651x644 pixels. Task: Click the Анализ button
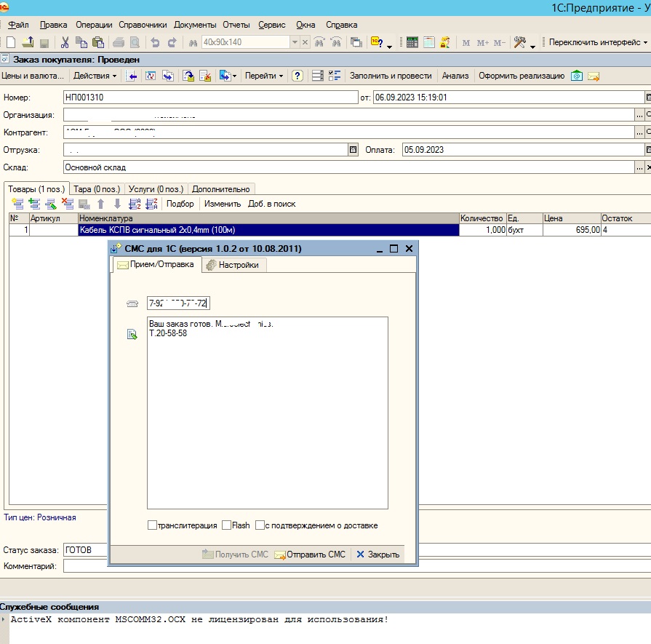pyautogui.click(x=455, y=76)
